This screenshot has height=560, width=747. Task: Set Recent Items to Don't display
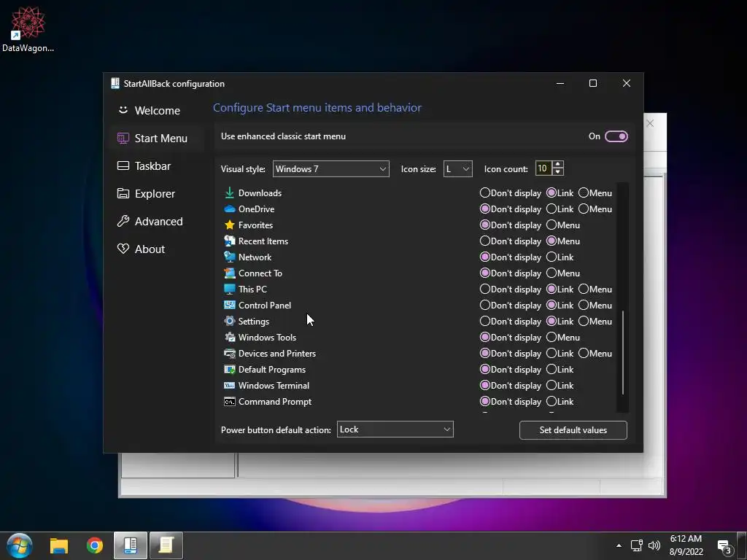(x=510, y=241)
